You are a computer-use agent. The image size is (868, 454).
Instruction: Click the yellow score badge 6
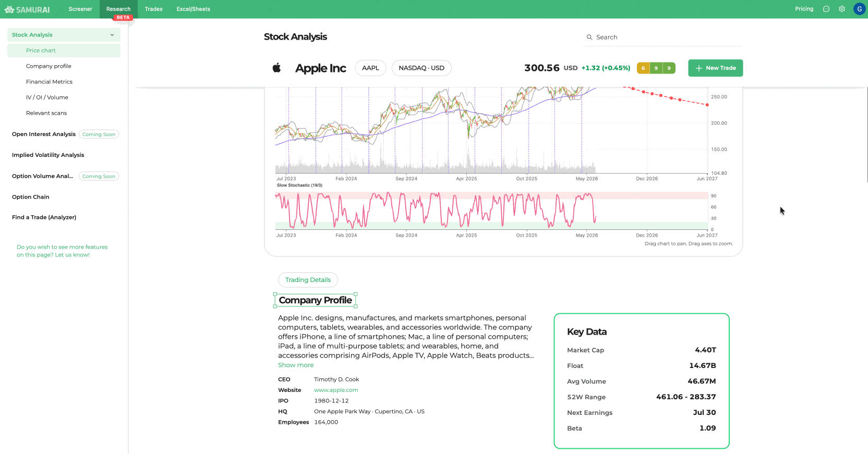click(643, 68)
